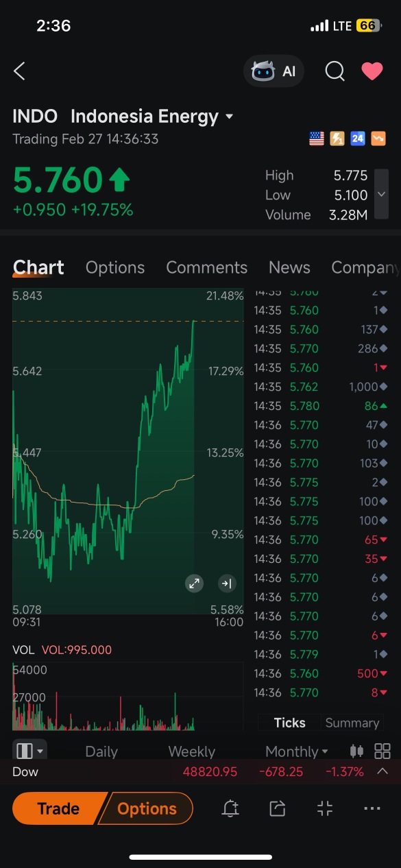401x868 pixels.
Task: Open the more options ellipsis
Action: (x=372, y=809)
